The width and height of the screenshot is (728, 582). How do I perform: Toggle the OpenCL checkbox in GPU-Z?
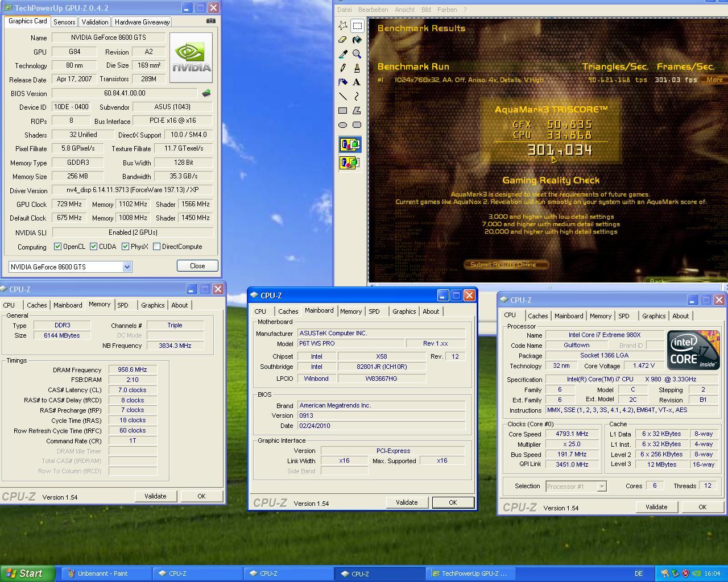[x=57, y=247]
